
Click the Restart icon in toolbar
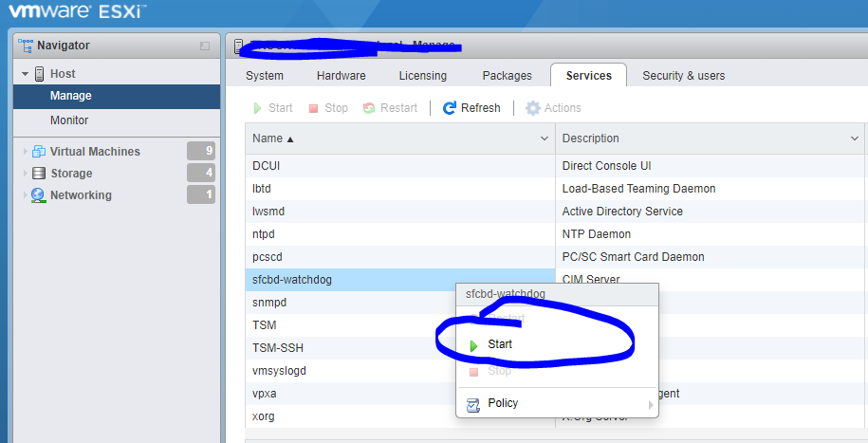[369, 108]
